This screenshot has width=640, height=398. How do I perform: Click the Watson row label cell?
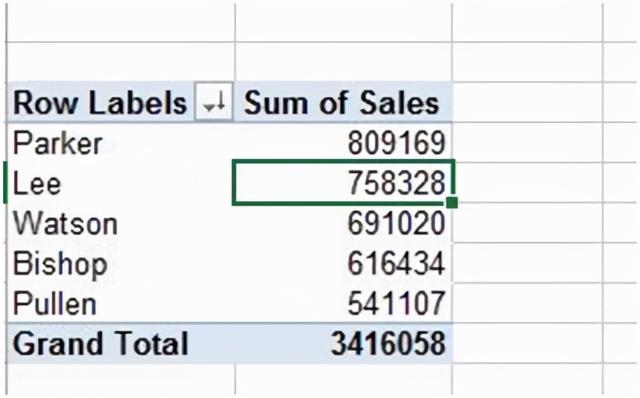point(120,222)
